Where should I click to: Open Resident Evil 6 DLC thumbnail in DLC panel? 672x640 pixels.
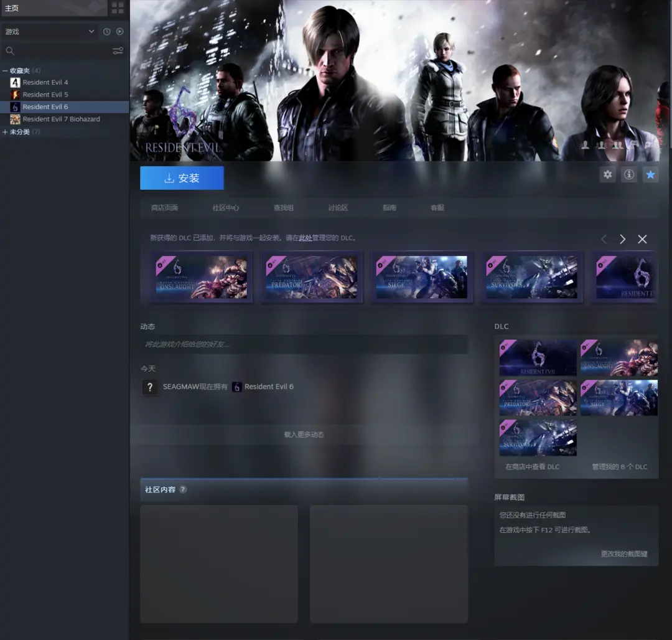click(538, 358)
